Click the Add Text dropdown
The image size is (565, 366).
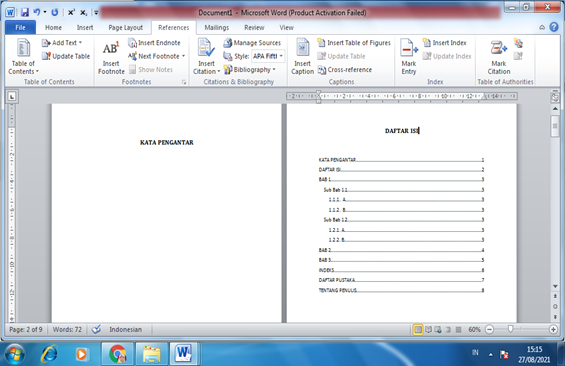(62, 43)
